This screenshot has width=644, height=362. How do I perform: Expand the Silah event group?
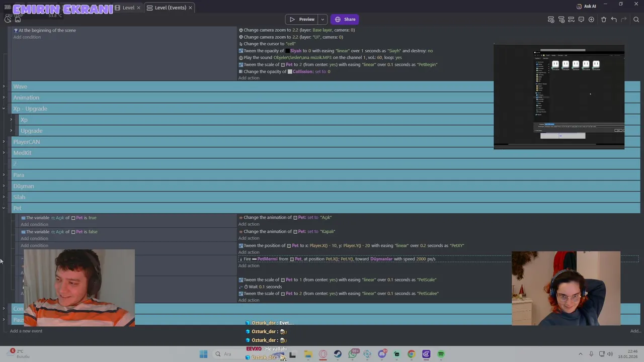tap(4, 197)
